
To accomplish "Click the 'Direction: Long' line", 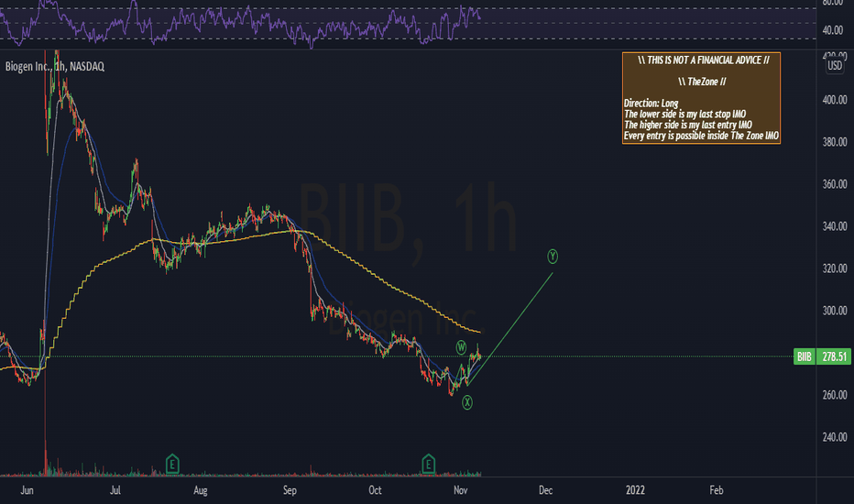I will click(x=651, y=103).
